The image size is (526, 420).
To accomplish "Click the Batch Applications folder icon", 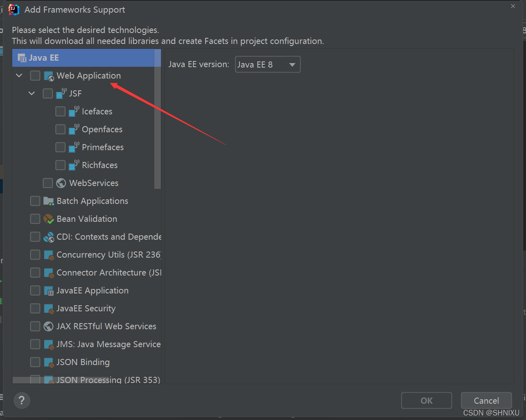I will tap(49, 201).
